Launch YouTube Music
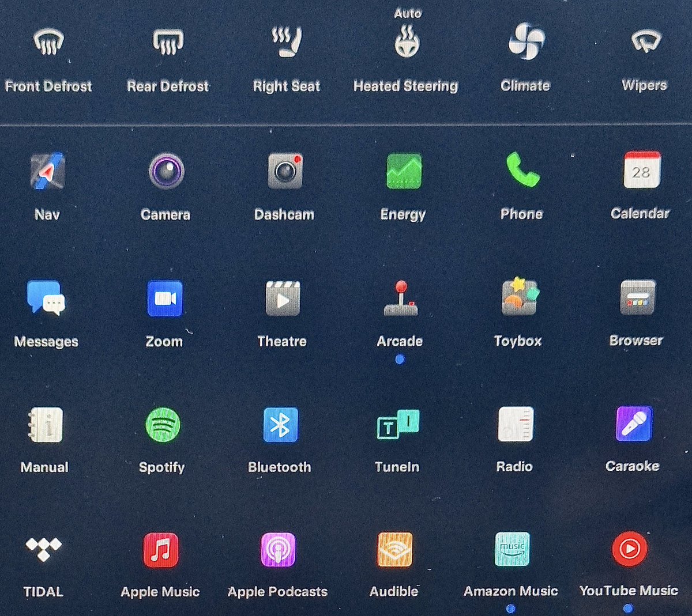This screenshot has width=692, height=616. (629, 549)
